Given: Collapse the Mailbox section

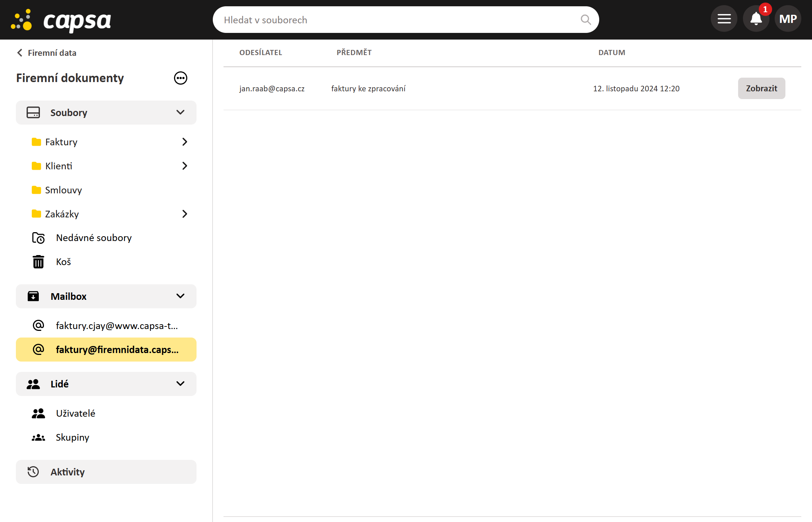Looking at the screenshot, I should 180,296.
